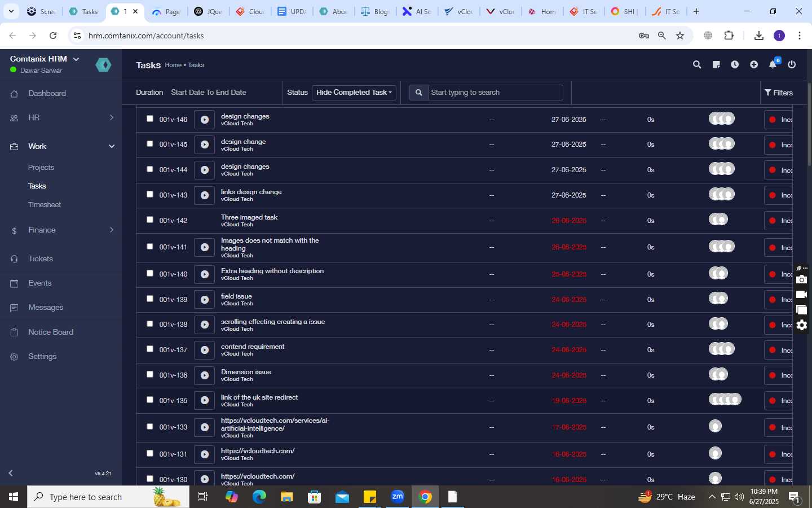Bookmark this page with the star icon
The width and height of the screenshot is (812, 508).
point(680,36)
